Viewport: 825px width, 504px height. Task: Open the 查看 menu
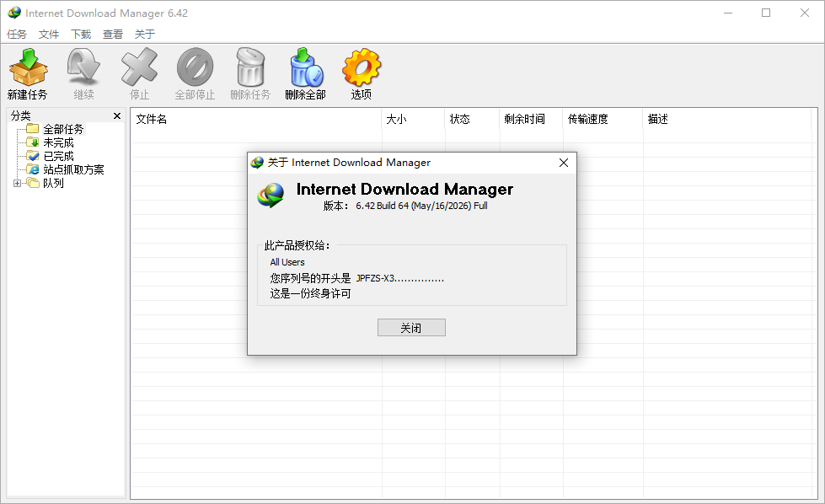(x=113, y=35)
